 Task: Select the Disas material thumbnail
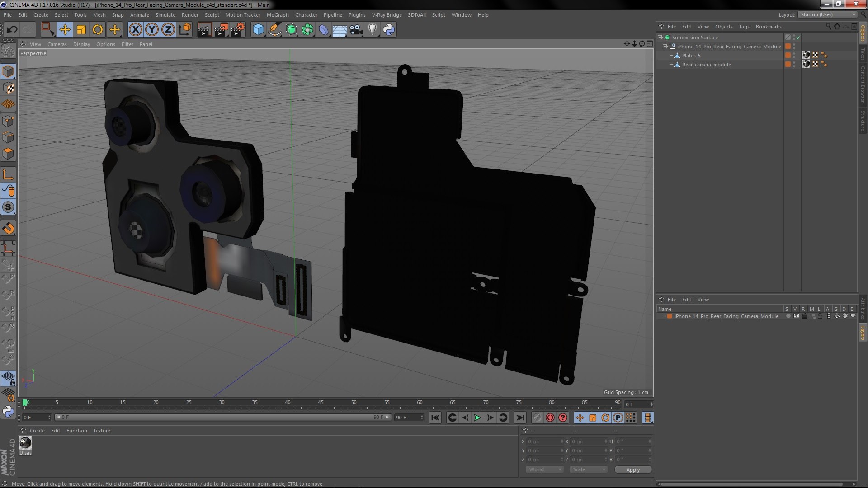25,444
